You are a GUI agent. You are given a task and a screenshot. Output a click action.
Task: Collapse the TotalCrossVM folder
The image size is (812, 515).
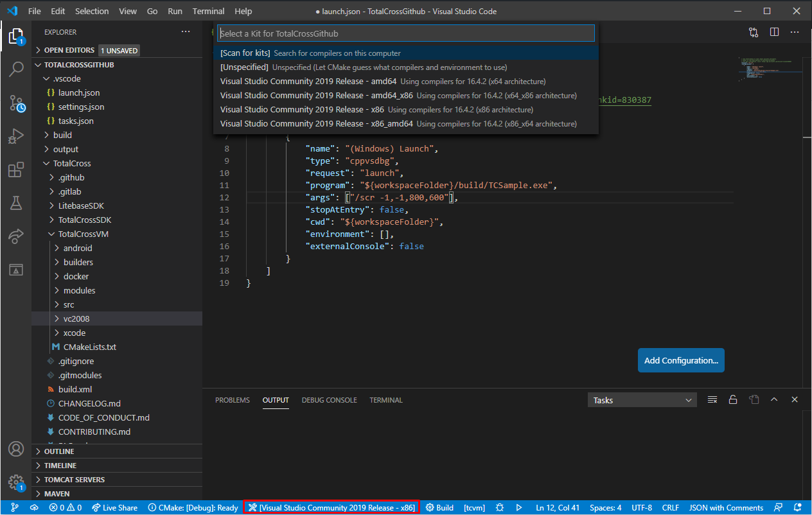point(117,234)
